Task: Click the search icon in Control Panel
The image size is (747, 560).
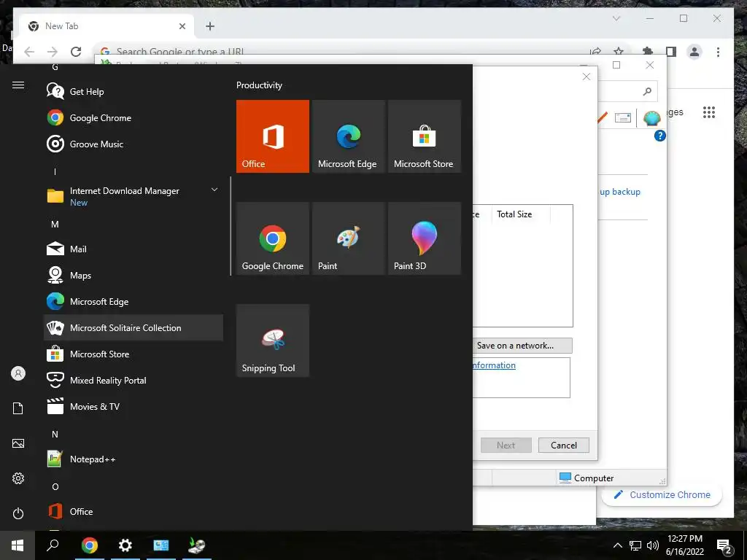Action: coord(647,91)
